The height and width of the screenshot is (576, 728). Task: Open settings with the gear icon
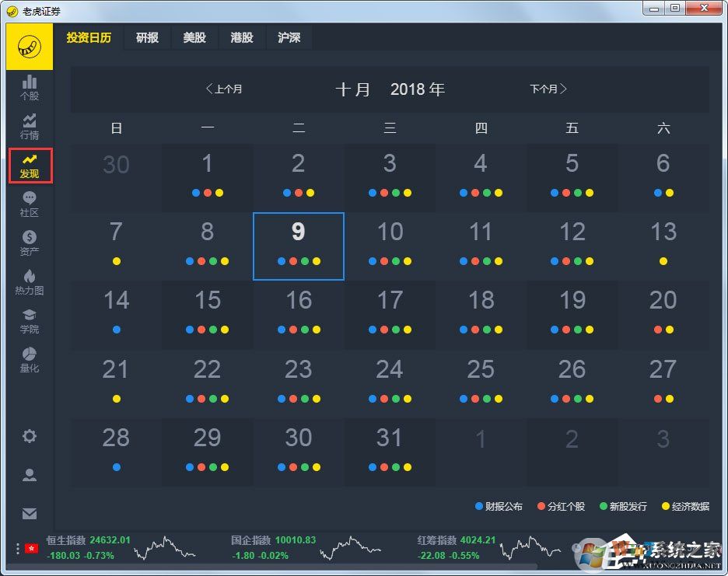tap(29, 437)
